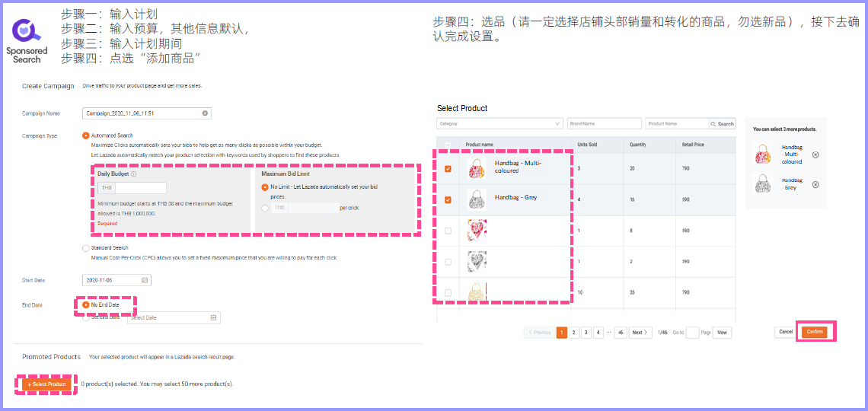Image resolution: width=868 pixels, height=411 pixels.
Task: Clear the Campaign Name field with X icon
Action: coord(205,113)
